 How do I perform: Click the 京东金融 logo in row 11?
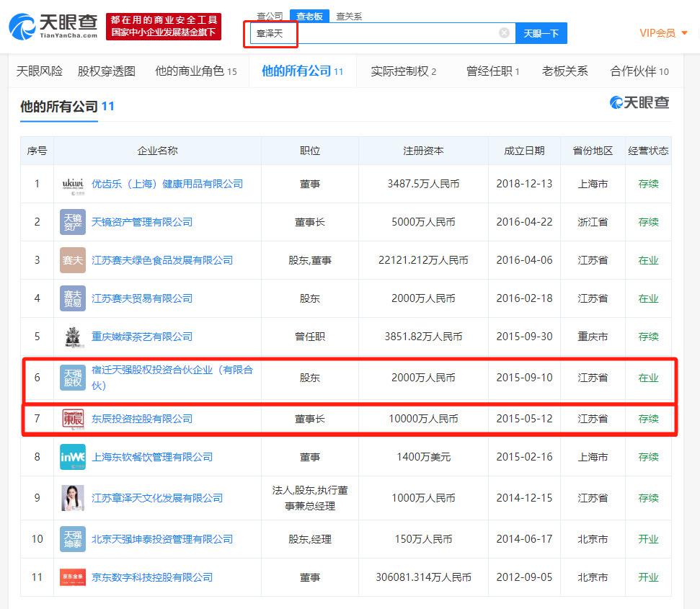click(73, 577)
